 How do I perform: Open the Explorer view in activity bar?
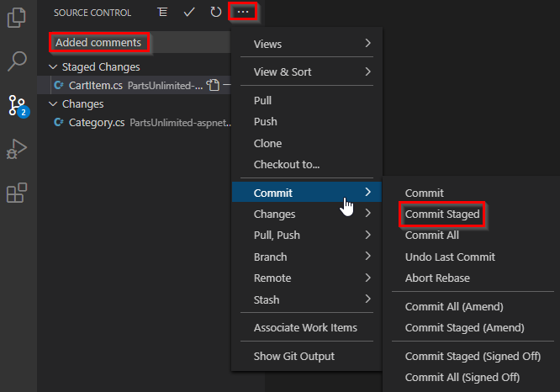click(17, 17)
